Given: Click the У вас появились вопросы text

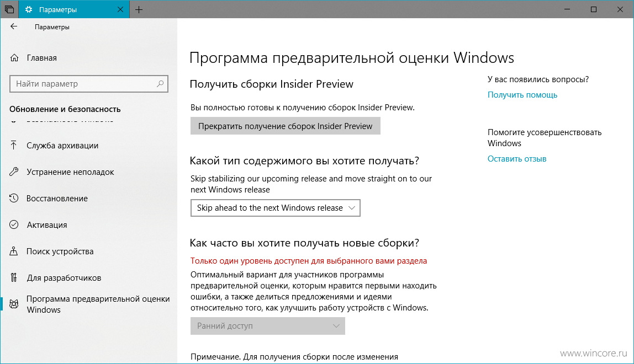Looking at the screenshot, I should [x=538, y=79].
